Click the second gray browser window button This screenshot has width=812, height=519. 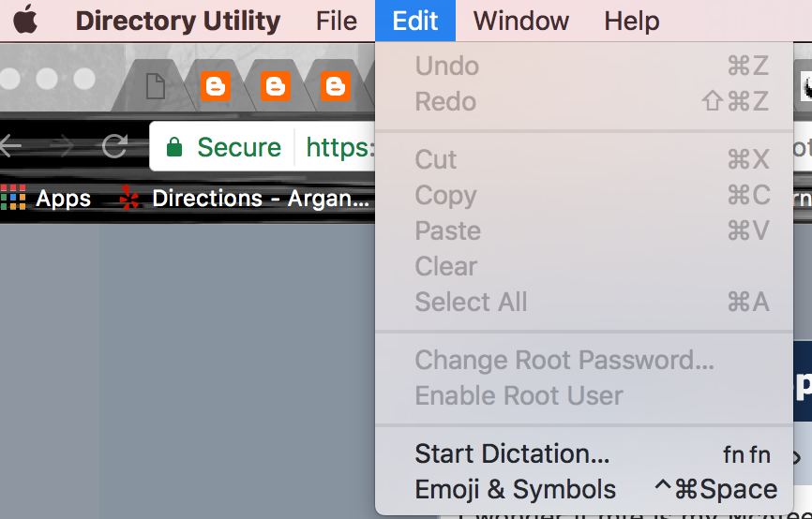47,79
